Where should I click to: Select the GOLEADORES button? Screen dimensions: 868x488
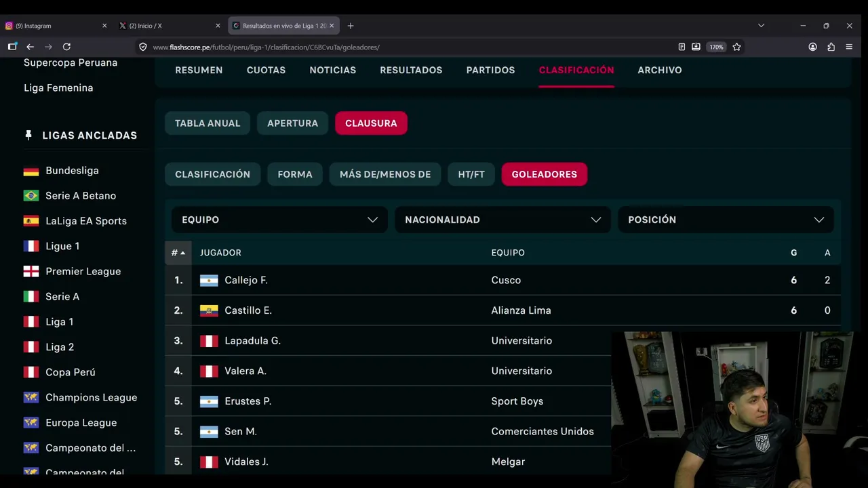545,174
